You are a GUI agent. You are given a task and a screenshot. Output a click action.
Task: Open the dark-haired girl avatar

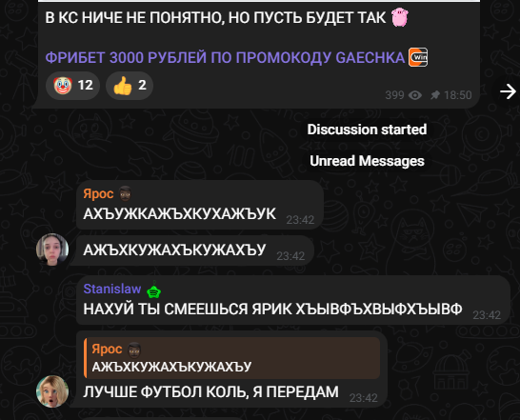(x=52, y=250)
